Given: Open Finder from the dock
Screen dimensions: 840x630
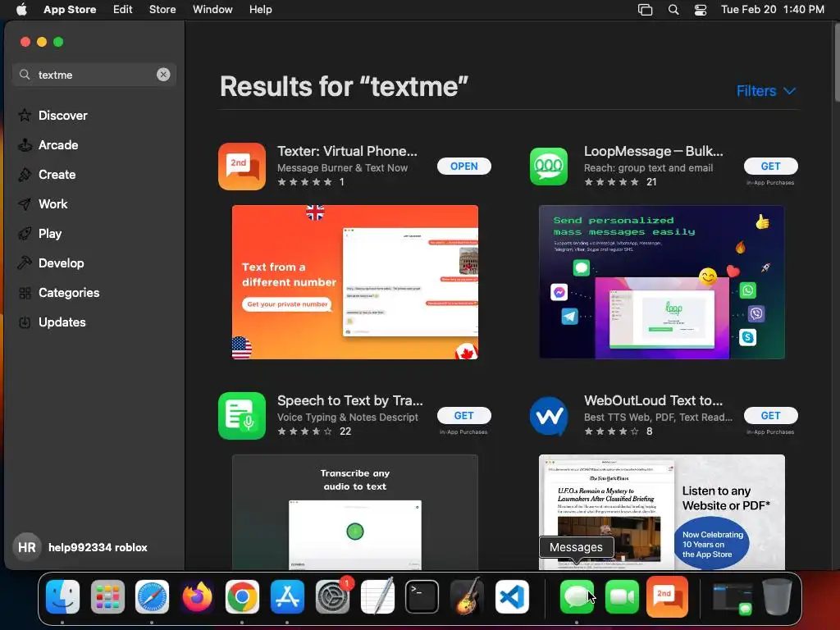Looking at the screenshot, I should click(62, 597).
